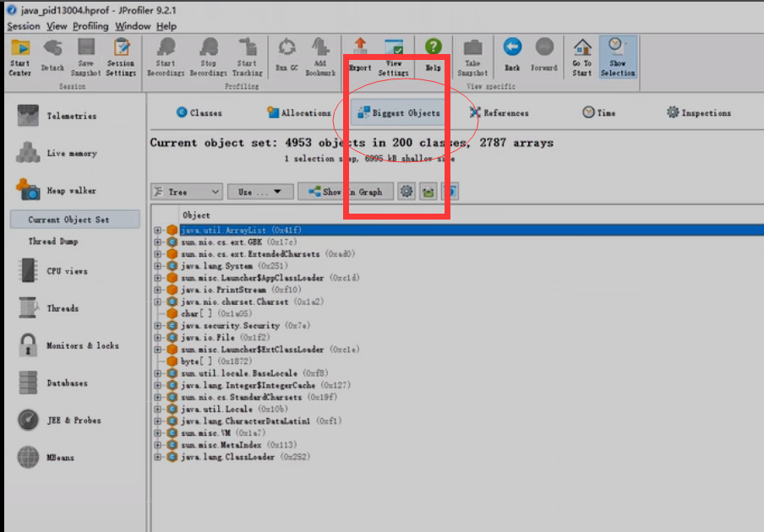Go Back in view history

click(512, 56)
